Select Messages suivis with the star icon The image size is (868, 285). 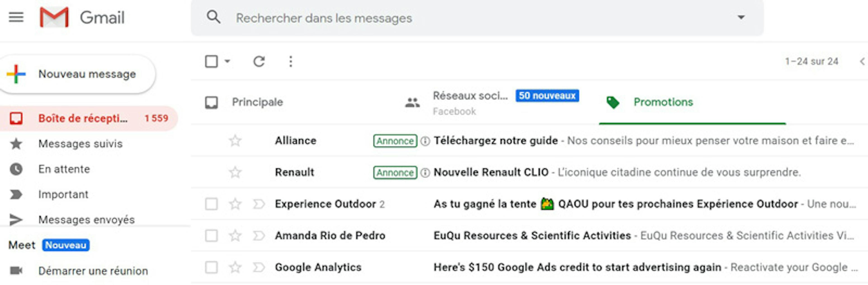tap(16, 144)
